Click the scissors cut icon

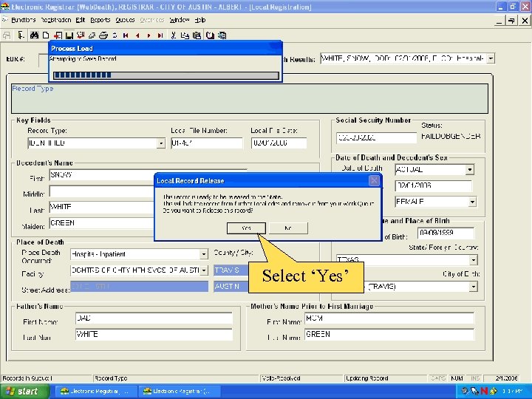[x=174, y=35]
